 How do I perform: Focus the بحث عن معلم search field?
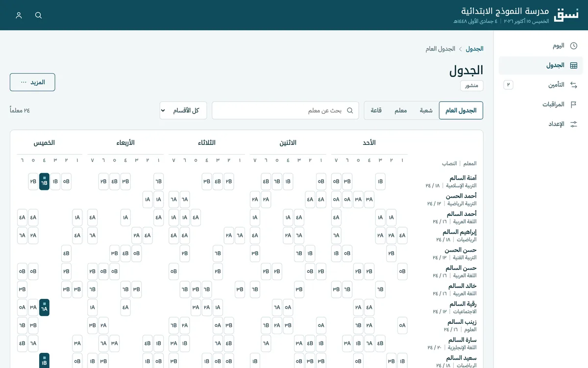(285, 110)
